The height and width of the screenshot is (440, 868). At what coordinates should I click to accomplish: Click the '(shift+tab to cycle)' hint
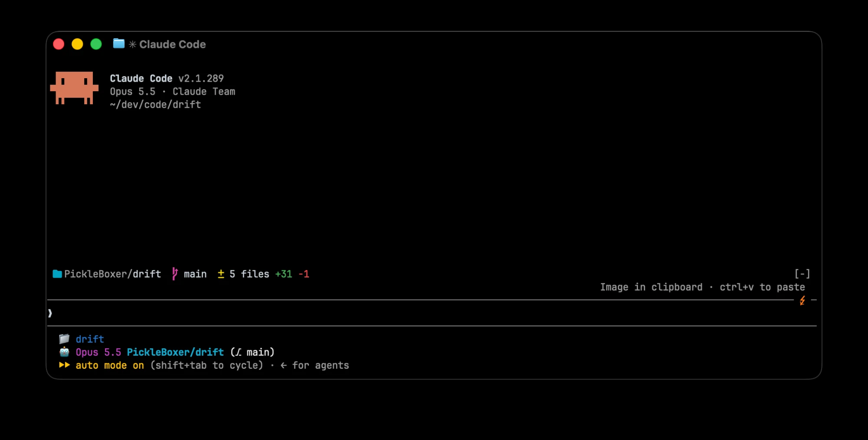tap(207, 365)
